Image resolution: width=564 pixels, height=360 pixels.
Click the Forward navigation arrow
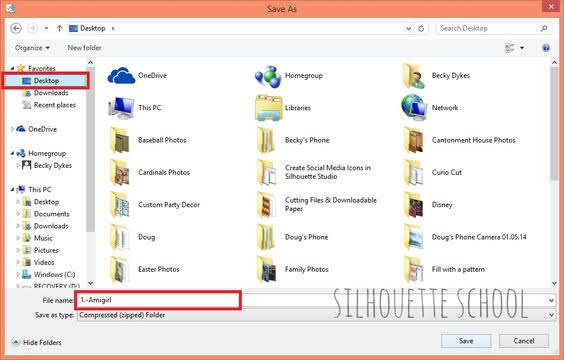coord(32,28)
